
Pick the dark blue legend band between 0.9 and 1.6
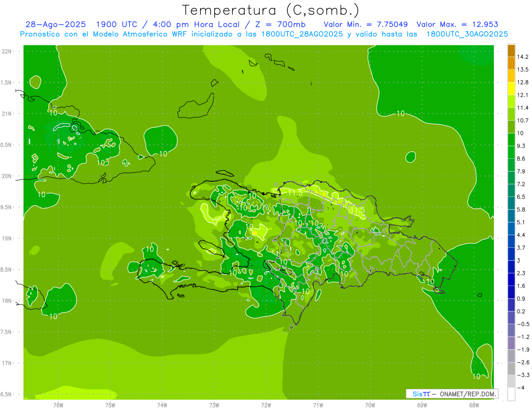point(511,292)
